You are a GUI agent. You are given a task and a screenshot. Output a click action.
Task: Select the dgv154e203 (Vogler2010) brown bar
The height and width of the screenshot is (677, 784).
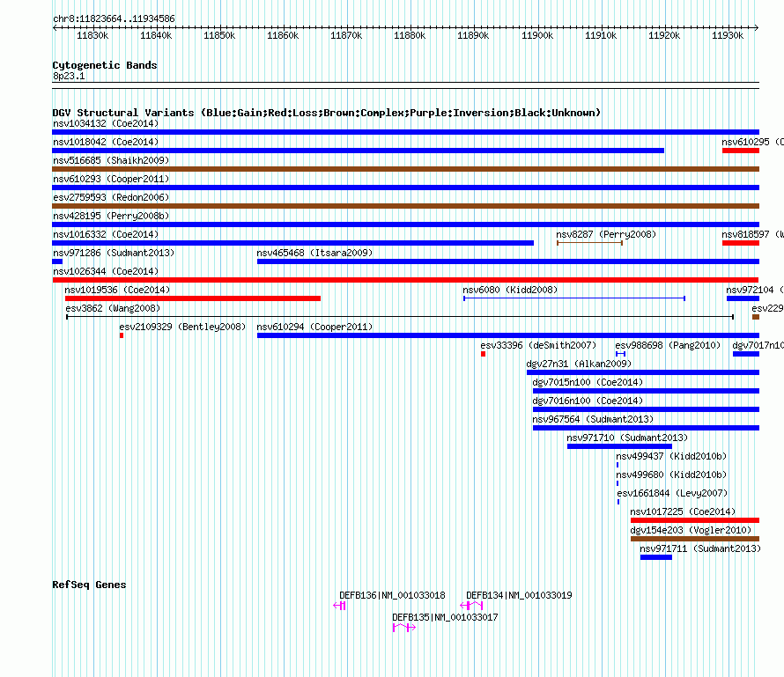[x=695, y=539]
